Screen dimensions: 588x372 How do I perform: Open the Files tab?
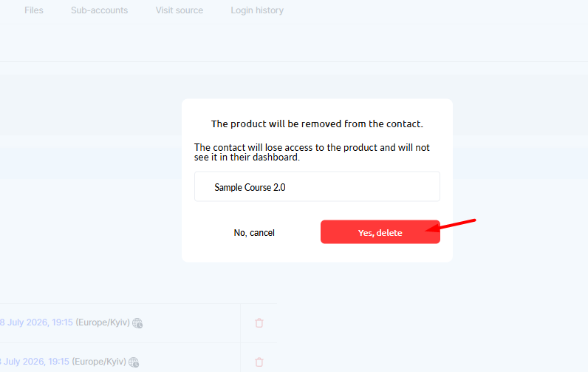(34, 10)
